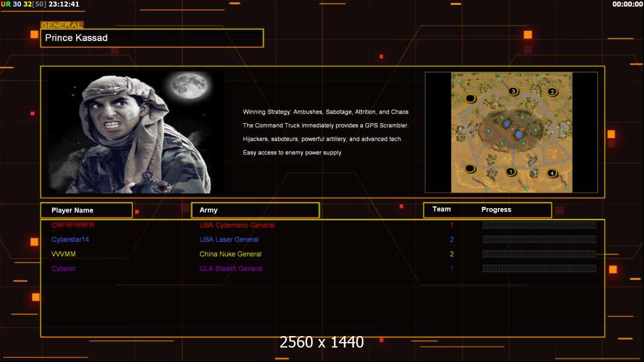
Task: Click team number 2 in the VVVMM row
Action: tap(452, 254)
